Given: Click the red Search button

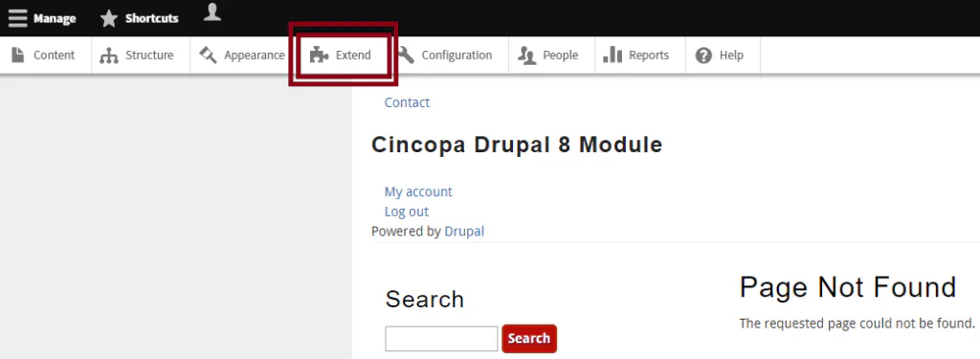Looking at the screenshot, I should click(528, 338).
